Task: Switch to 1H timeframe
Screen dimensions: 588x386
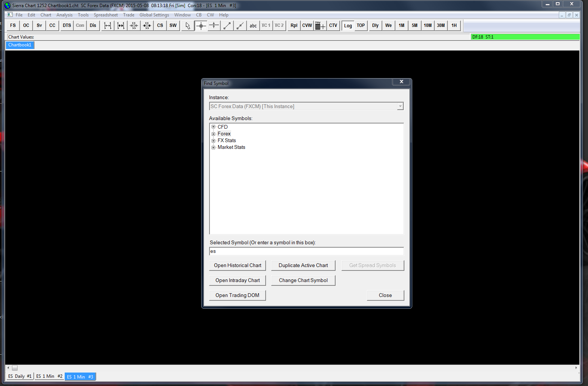Action: tap(454, 25)
